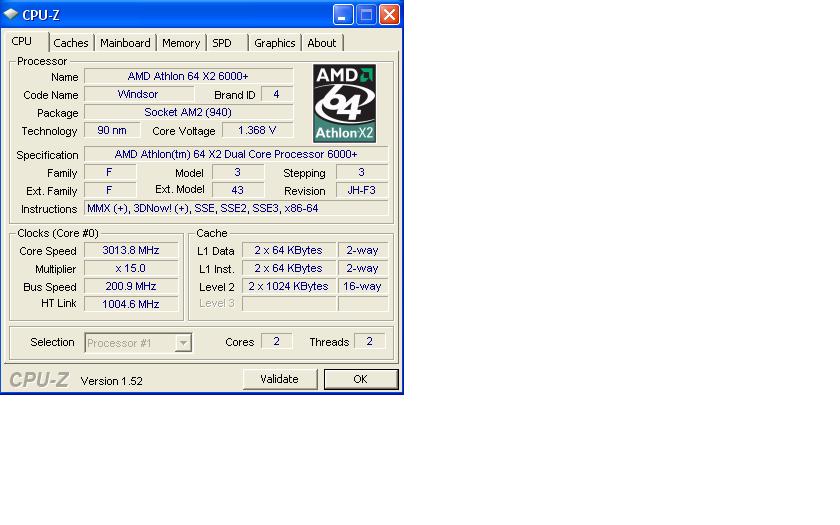Click the Level 2 associativity 16-way
The image size is (840, 525).
click(363, 286)
